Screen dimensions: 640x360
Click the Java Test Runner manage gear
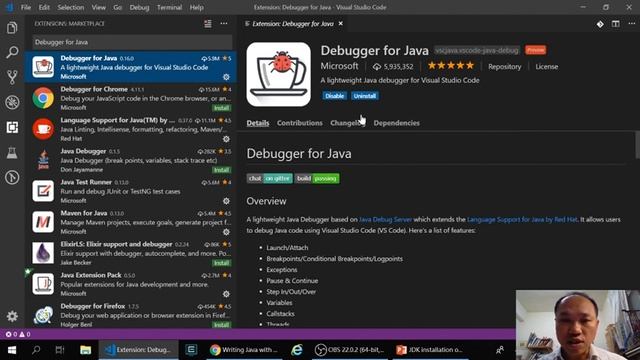click(x=226, y=201)
